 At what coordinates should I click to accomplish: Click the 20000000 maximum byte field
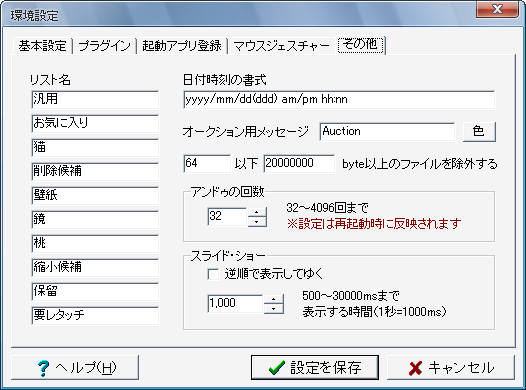(299, 163)
